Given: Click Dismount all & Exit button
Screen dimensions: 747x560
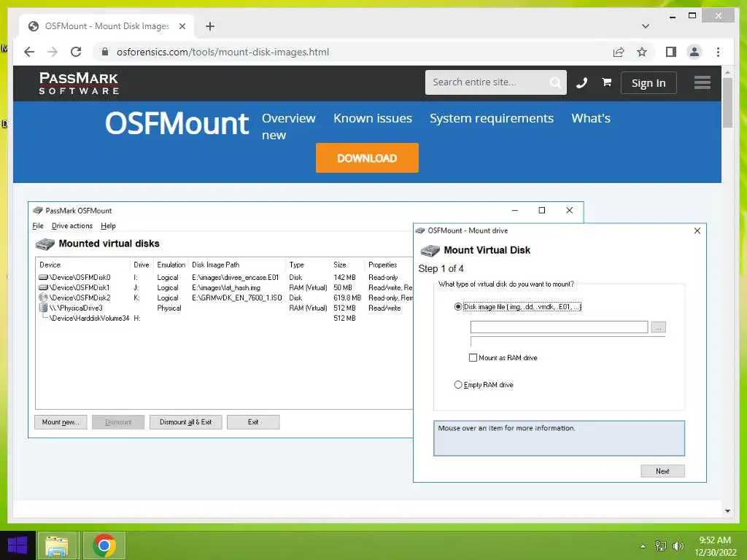Looking at the screenshot, I should click(186, 422).
